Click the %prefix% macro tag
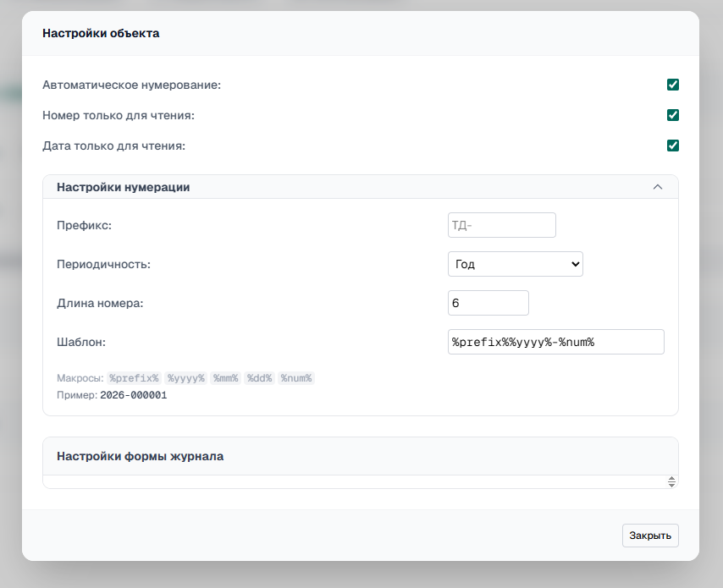The image size is (723, 588). [x=134, y=378]
